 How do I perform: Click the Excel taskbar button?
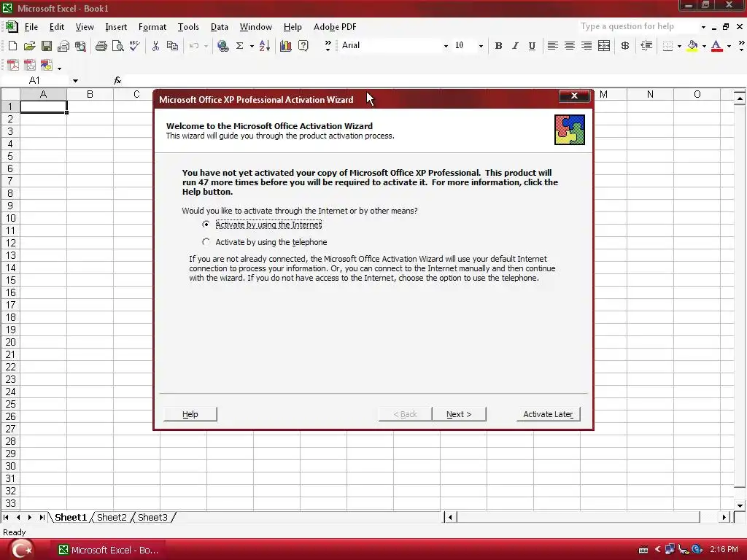click(109, 550)
